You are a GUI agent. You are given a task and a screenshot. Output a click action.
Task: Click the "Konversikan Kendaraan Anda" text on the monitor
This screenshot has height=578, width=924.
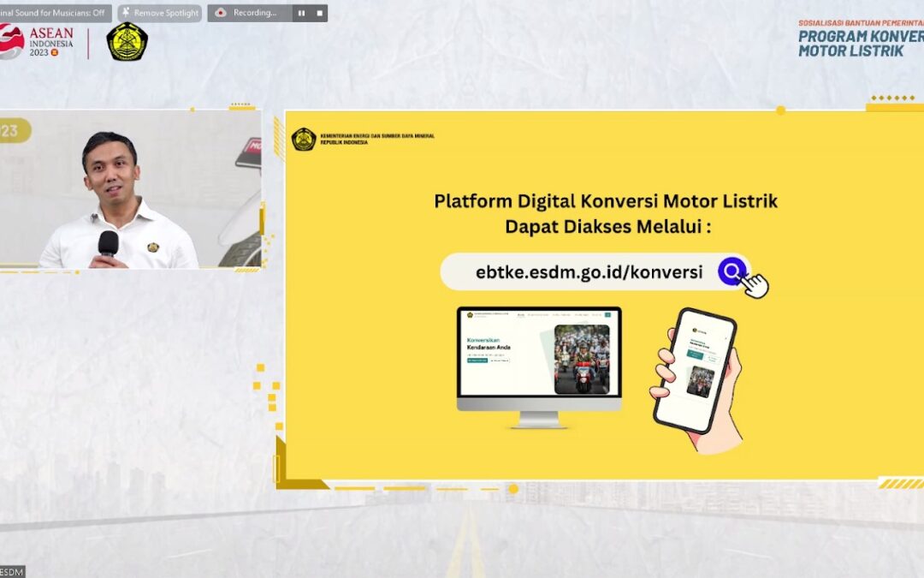tap(489, 344)
